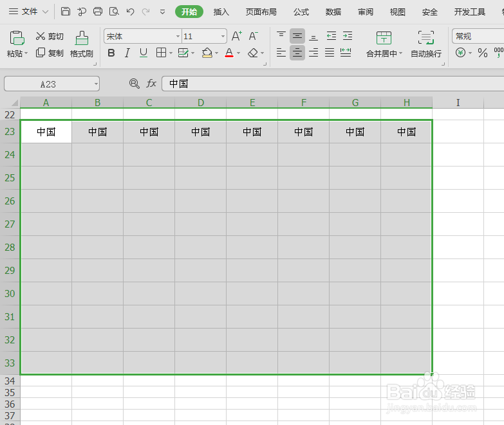The image size is (504, 425).
Task: Select row header 28
Action: pos(10,247)
